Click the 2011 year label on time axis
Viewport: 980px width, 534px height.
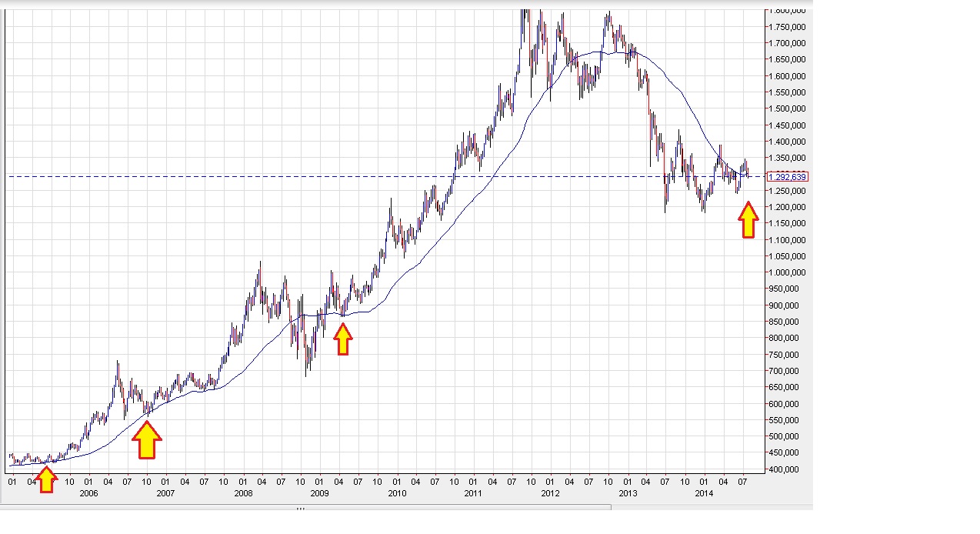point(472,493)
